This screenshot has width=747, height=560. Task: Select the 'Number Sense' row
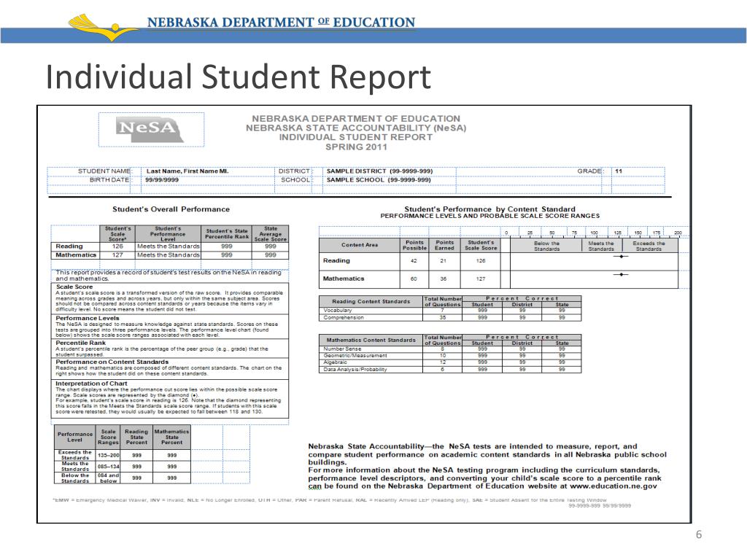tap(449, 349)
